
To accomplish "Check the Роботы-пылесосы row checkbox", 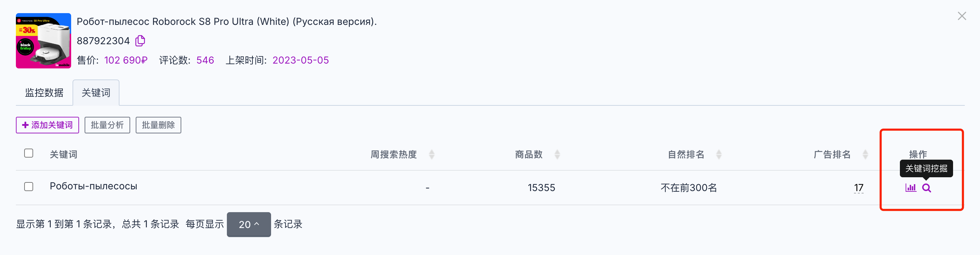I will (x=29, y=187).
